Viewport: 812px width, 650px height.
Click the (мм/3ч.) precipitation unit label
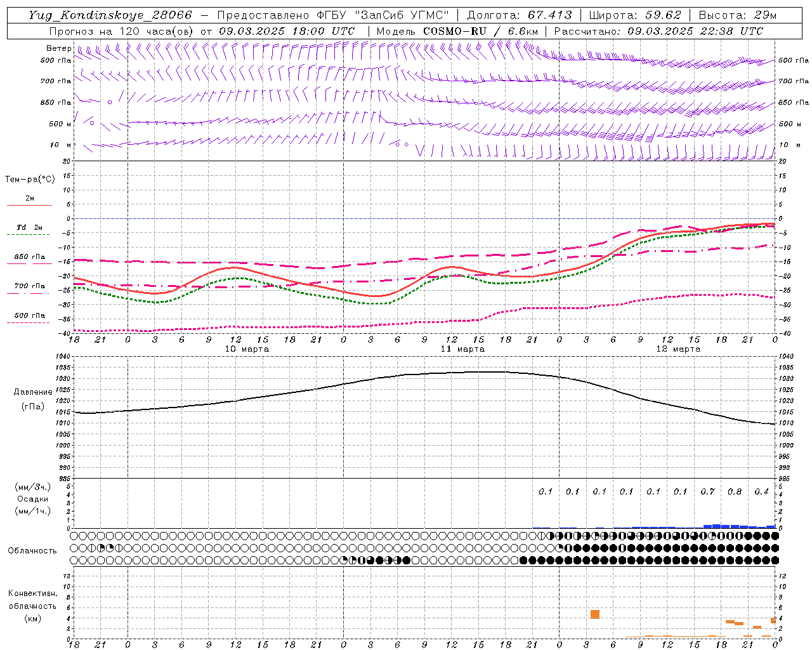(x=33, y=487)
